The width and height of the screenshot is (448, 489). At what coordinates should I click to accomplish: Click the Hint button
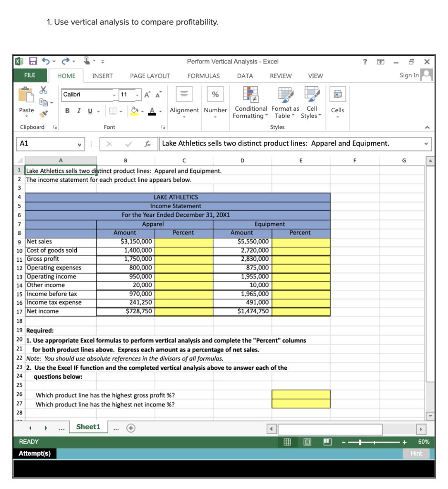(416, 453)
